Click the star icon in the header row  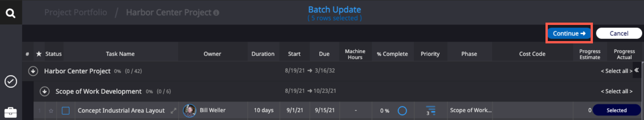39,54
